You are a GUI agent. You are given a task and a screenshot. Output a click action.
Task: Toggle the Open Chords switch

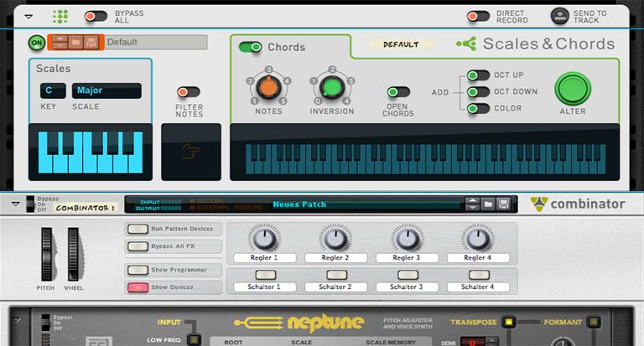pos(398,92)
